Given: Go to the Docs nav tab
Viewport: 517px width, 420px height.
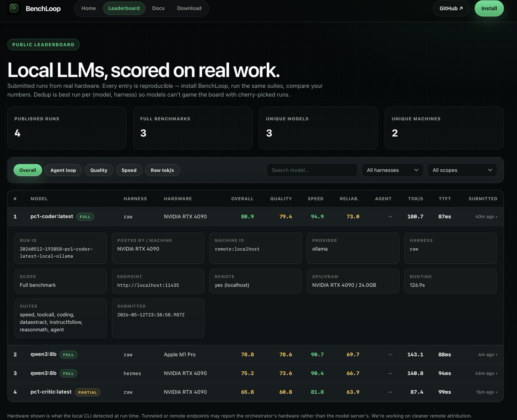Looking at the screenshot, I should point(158,8).
